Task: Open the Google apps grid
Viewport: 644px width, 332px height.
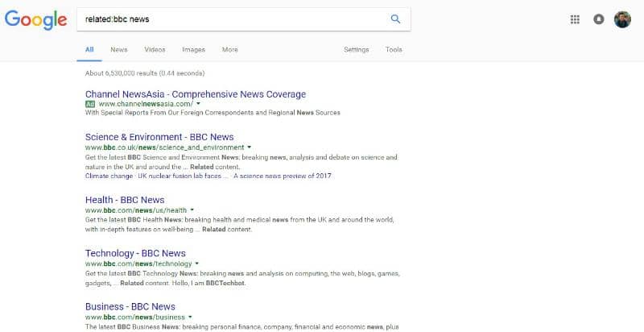Action: pos(575,19)
